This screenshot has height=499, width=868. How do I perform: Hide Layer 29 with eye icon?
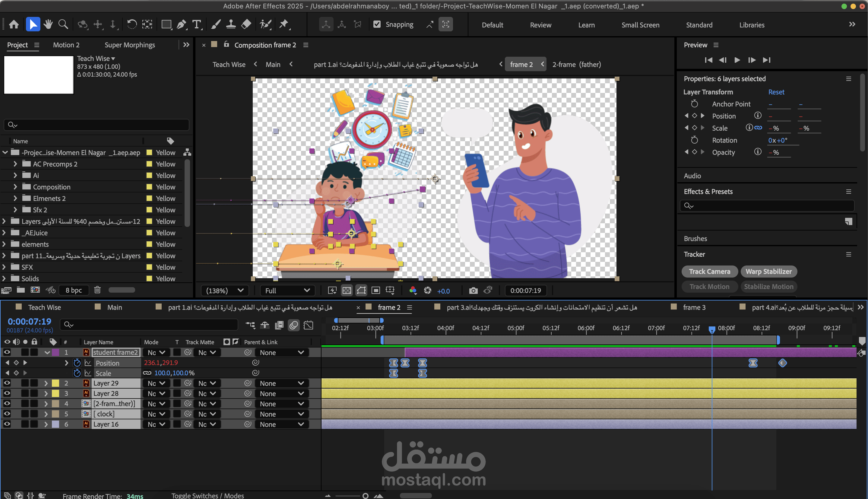pos(7,383)
